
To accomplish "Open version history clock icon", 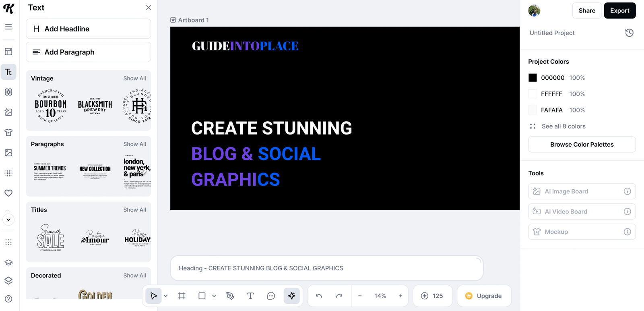I will tap(630, 33).
